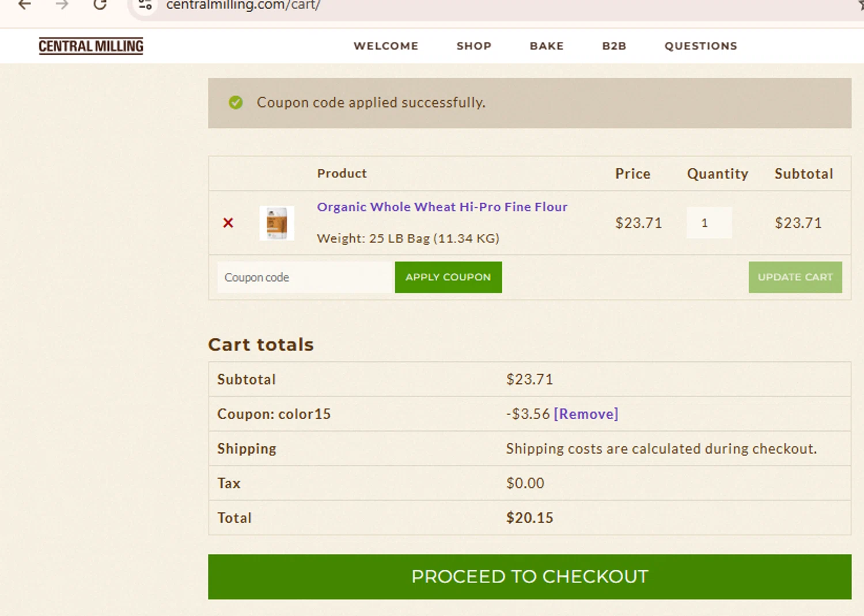Image resolution: width=864 pixels, height=616 pixels.
Task: Open the WELCOME menu item
Action: click(x=386, y=46)
